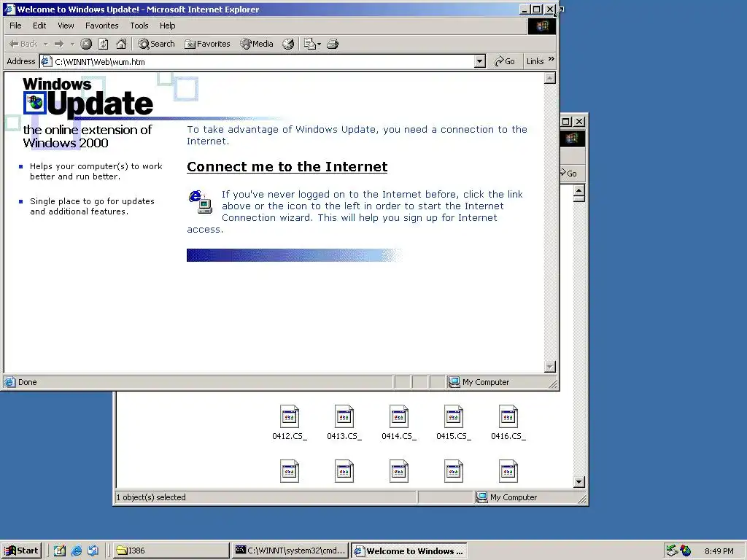Switch to the I386 taskbar button
The height and width of the screenshot is (560, 747).
(171, 551)
